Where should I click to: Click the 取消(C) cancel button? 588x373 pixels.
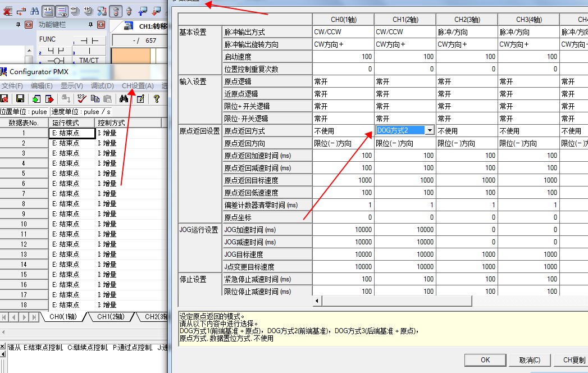tap(530, 360)
